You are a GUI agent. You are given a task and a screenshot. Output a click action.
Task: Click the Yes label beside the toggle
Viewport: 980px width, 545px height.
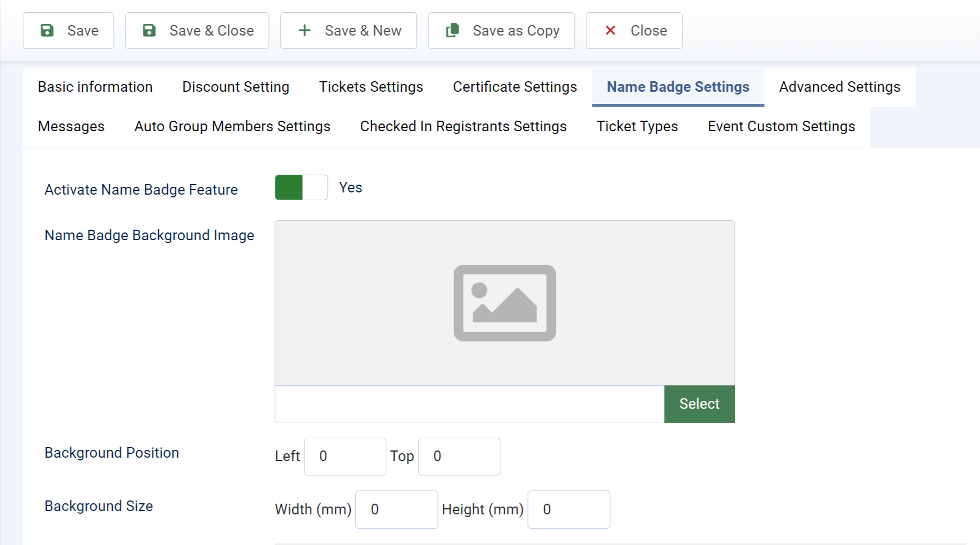351,187
